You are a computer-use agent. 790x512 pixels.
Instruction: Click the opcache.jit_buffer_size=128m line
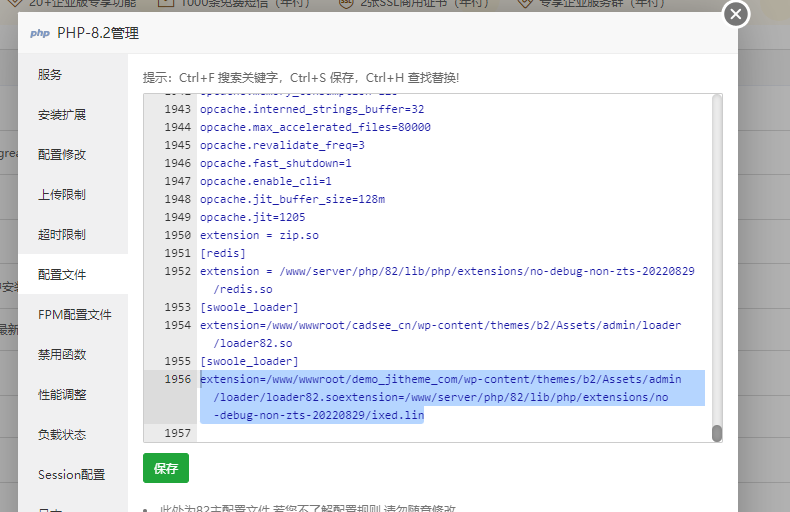coord(292,200)
